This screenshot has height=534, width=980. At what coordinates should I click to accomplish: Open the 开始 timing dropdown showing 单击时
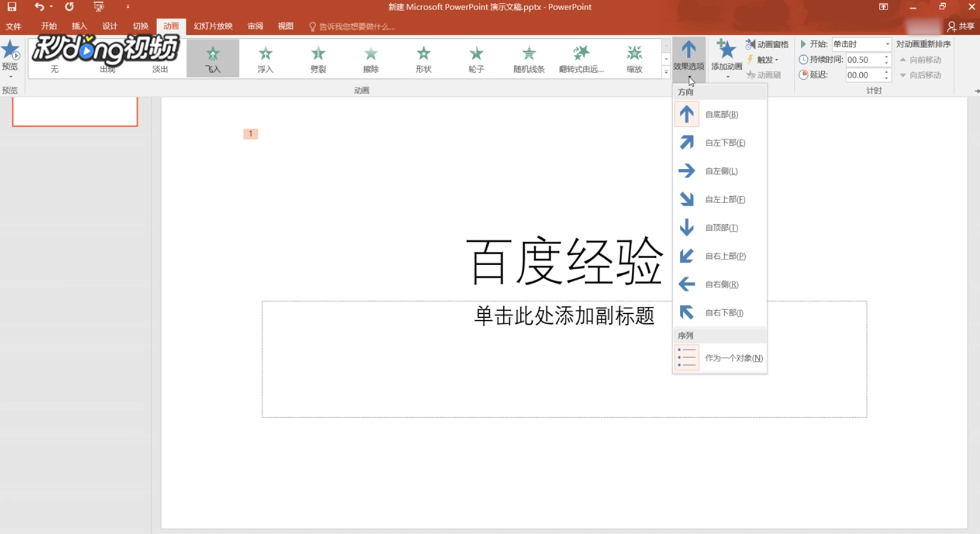[861, 44]
